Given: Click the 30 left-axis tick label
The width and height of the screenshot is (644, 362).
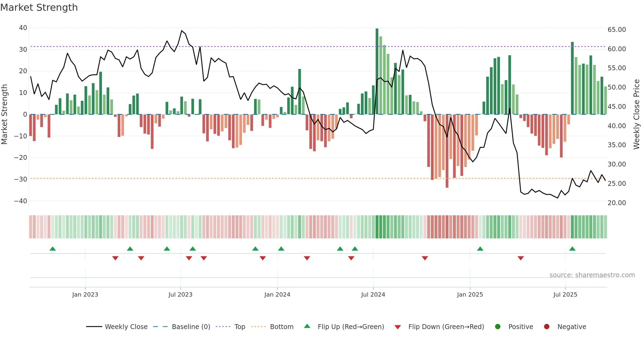Looking at the screenshot, I should pyautogui.click(x=23, y=49).
